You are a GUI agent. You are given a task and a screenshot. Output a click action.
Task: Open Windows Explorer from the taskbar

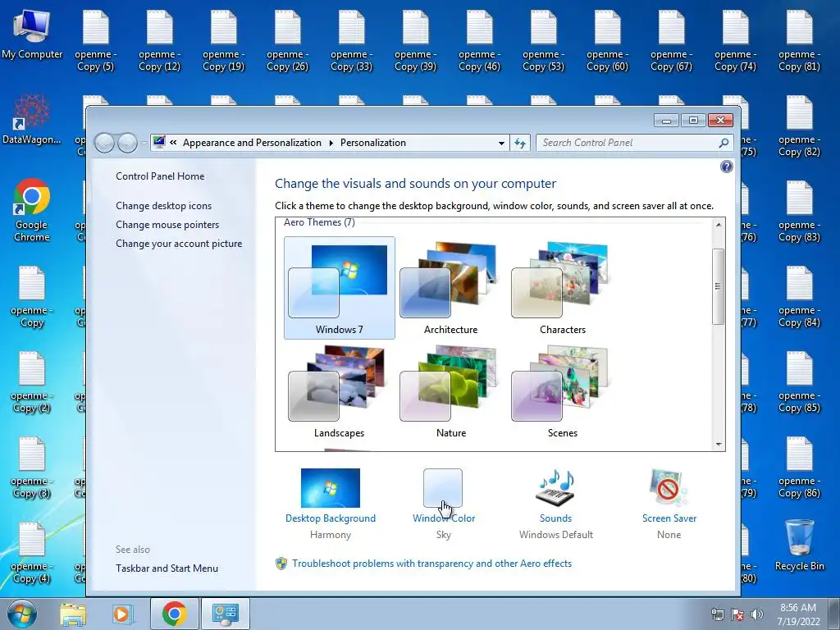click(73, 614)
